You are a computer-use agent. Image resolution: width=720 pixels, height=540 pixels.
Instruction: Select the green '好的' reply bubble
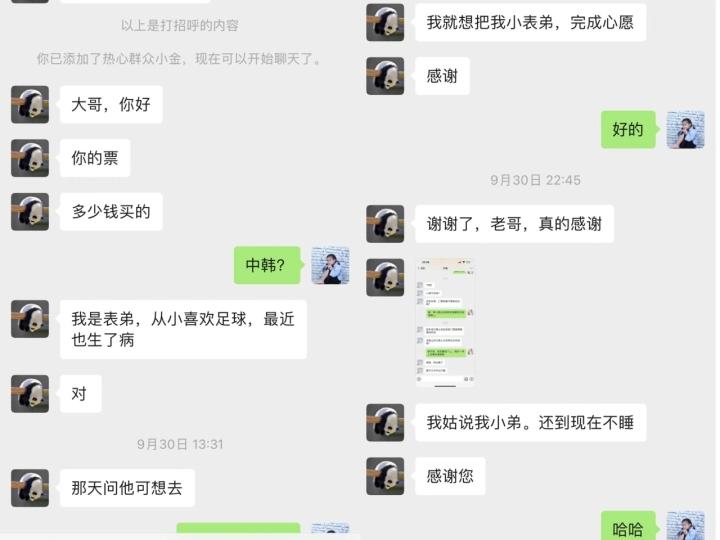pyautogui.click(x=628, y=129)
